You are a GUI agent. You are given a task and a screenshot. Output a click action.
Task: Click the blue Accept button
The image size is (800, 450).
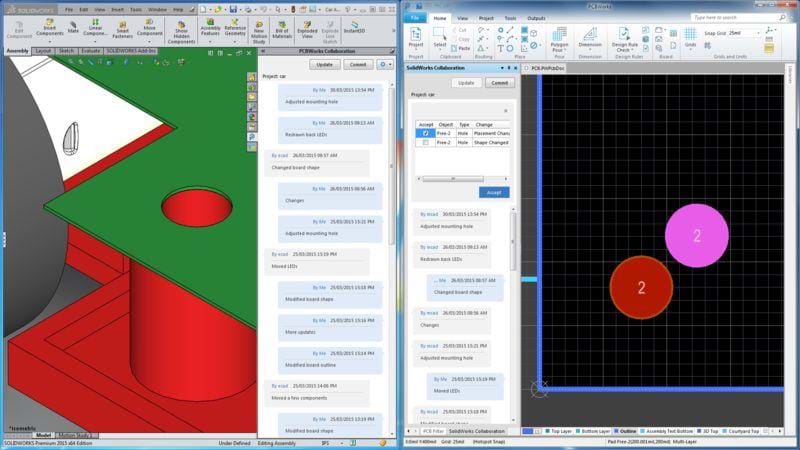pyautogui.click(x=493, y=192)
